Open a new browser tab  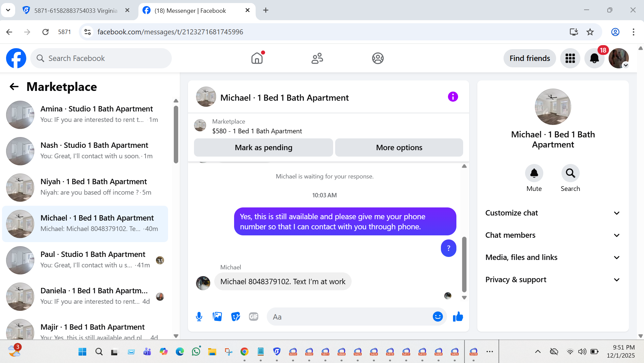tap(266, 10)
